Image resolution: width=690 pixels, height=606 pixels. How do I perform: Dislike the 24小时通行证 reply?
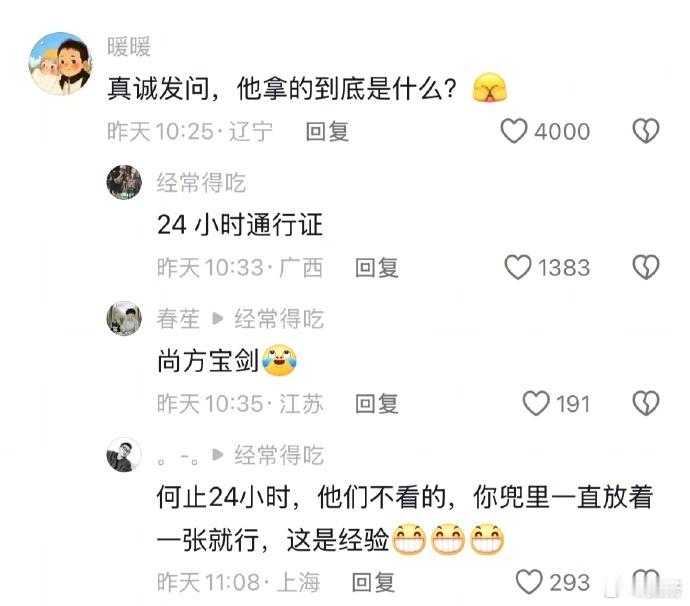646,267
